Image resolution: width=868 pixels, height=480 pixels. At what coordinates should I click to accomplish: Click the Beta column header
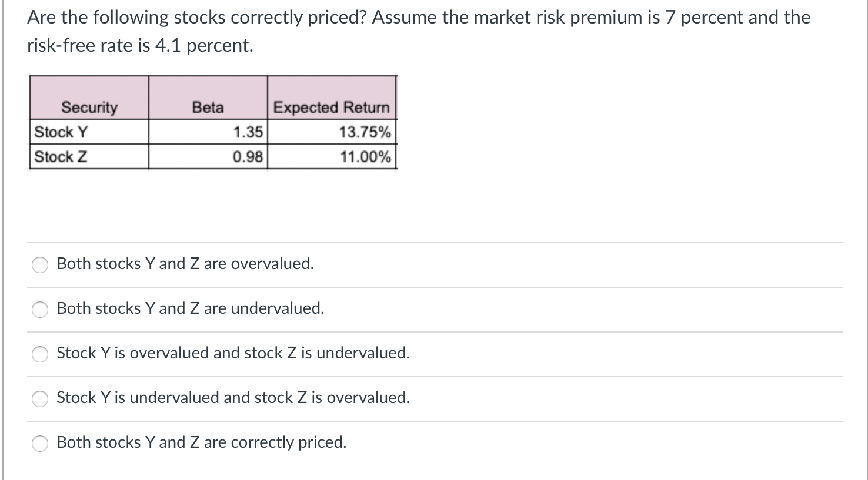(208, 108)
